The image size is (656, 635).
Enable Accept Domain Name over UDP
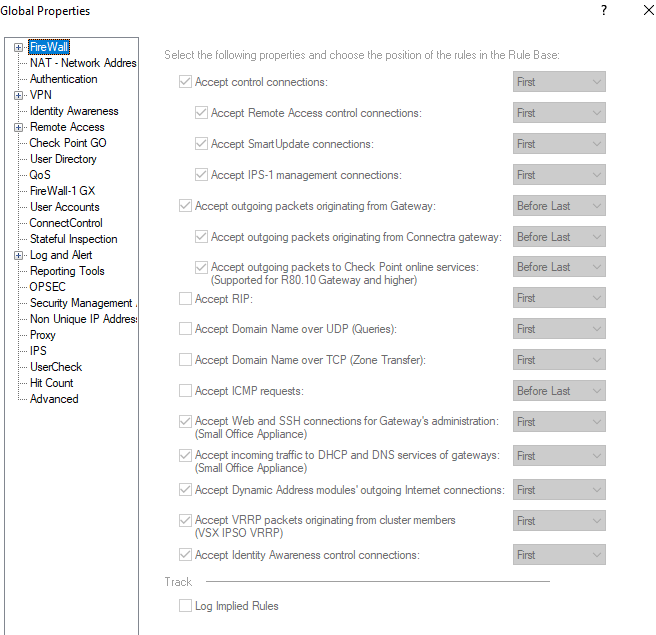(185, 329)
